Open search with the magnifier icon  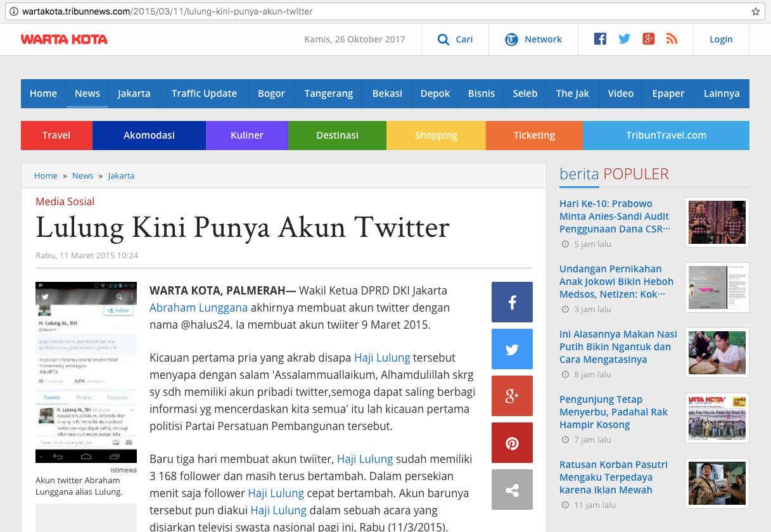[443, 39]
